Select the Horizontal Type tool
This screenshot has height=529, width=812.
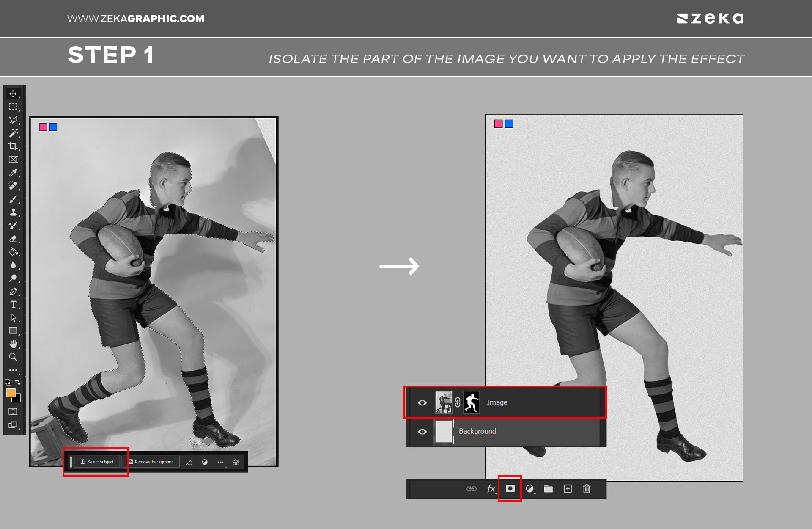(13, 304)
